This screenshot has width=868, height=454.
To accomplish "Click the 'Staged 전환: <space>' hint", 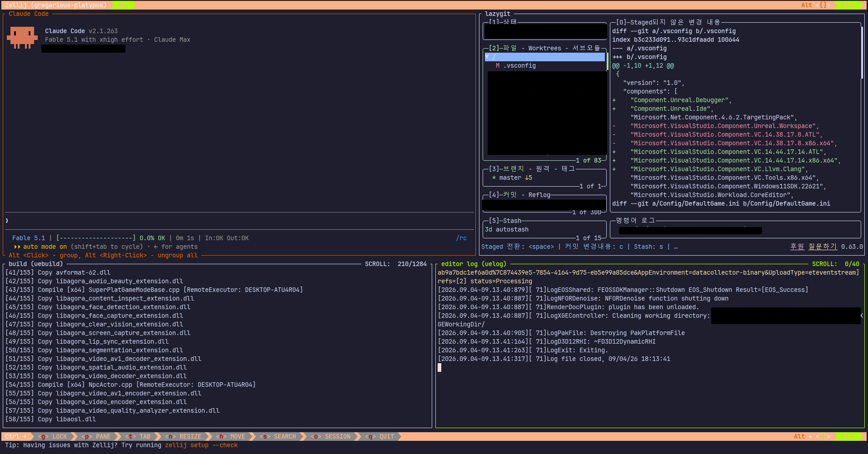I will click(x=518, y=247).
